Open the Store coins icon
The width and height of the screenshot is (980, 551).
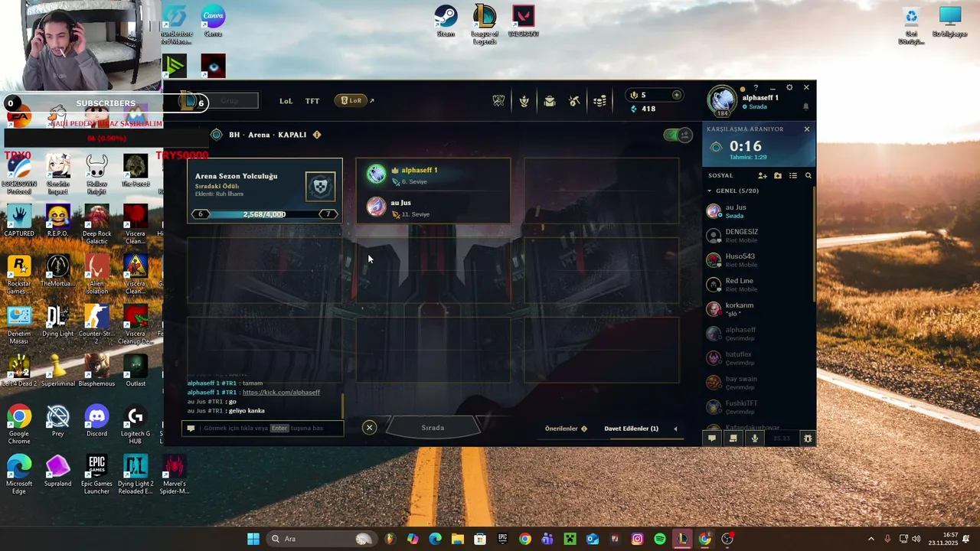600,101
